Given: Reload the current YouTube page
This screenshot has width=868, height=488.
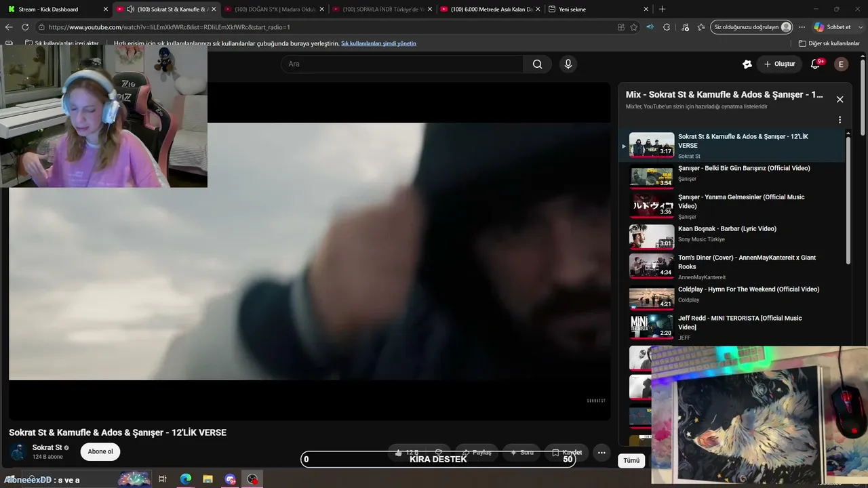Looking at the screenshot, I should tap(25, 27).
